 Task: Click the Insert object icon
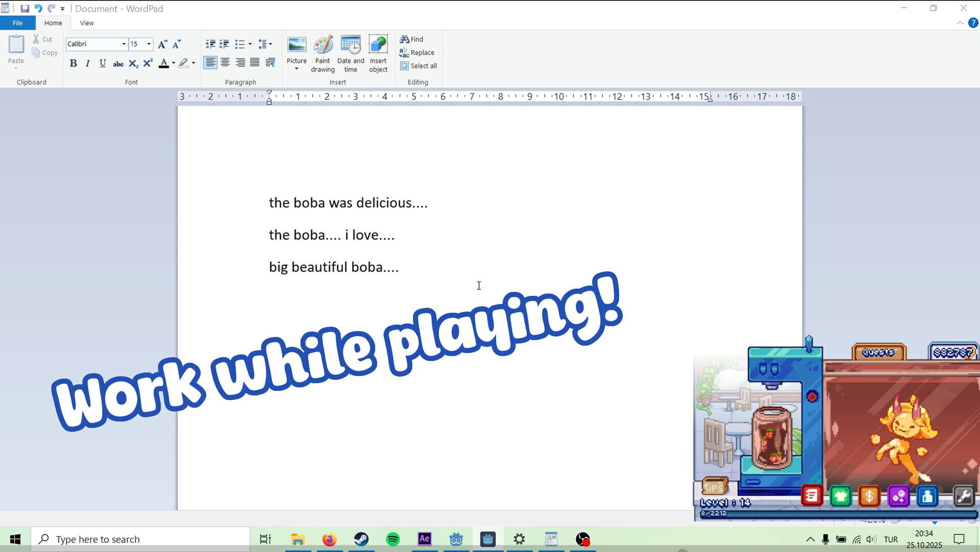point(378,53)
